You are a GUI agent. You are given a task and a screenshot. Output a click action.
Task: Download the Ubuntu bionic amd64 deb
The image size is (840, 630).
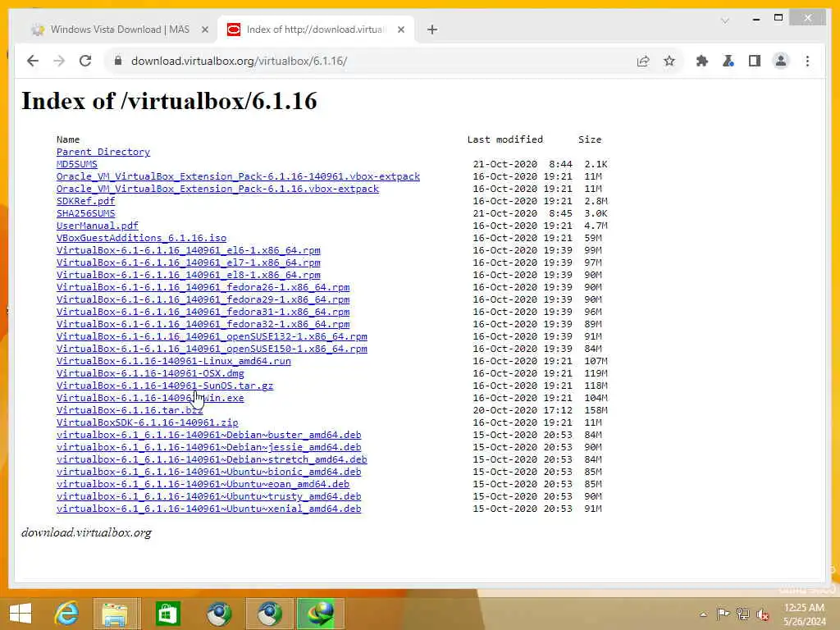(209, 472)
